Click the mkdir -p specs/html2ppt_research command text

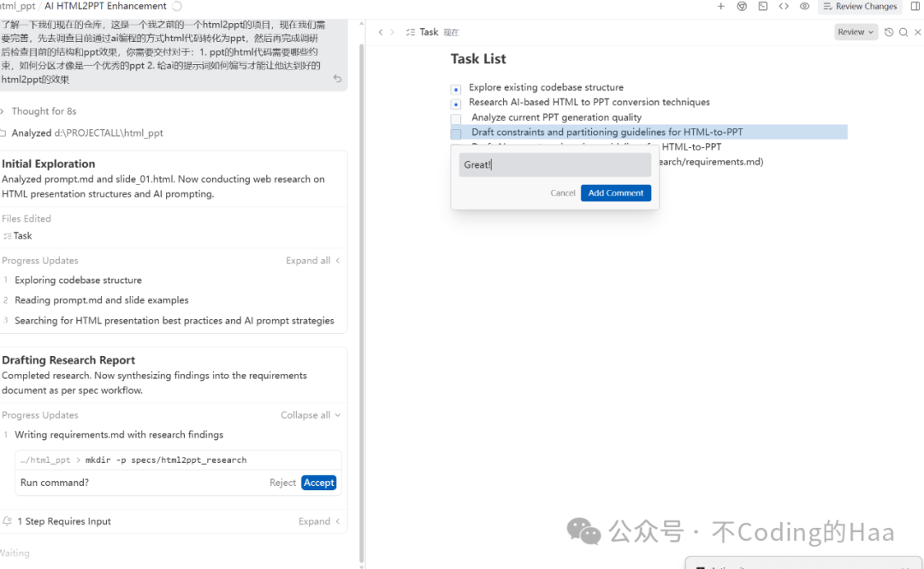coord(166,460)
